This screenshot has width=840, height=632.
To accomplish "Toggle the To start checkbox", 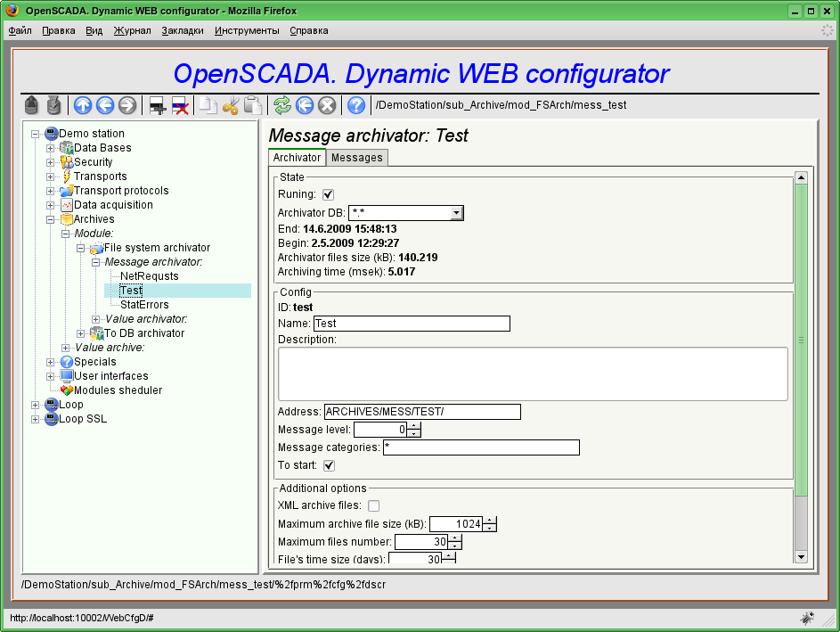I will [329, 465].
